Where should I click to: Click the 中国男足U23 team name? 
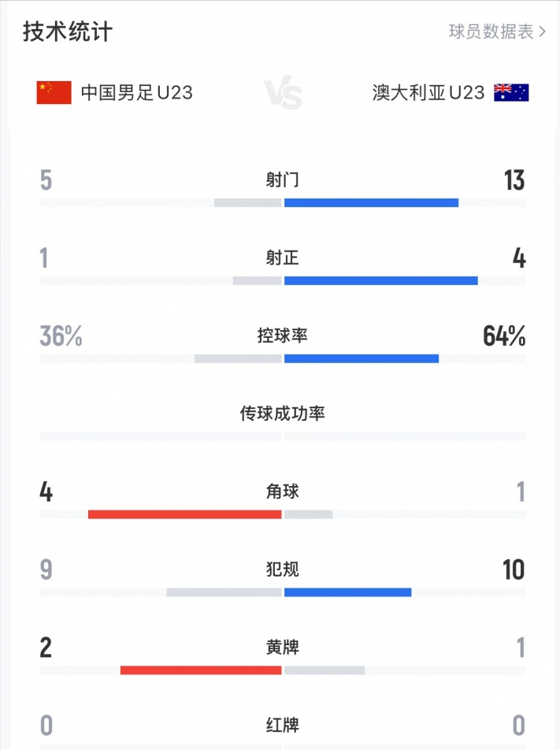pyautogui.click(x=137, y=93)
